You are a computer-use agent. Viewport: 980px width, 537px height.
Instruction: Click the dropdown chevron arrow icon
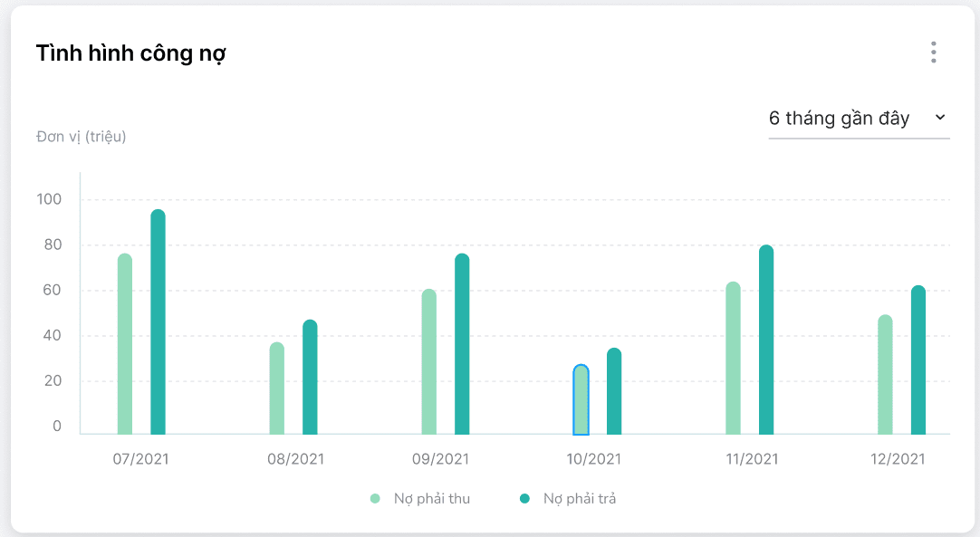click(939, 118)
